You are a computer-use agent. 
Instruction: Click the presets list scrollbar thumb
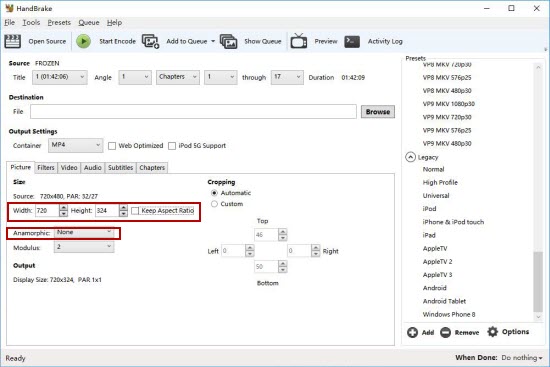click(538, 281)
